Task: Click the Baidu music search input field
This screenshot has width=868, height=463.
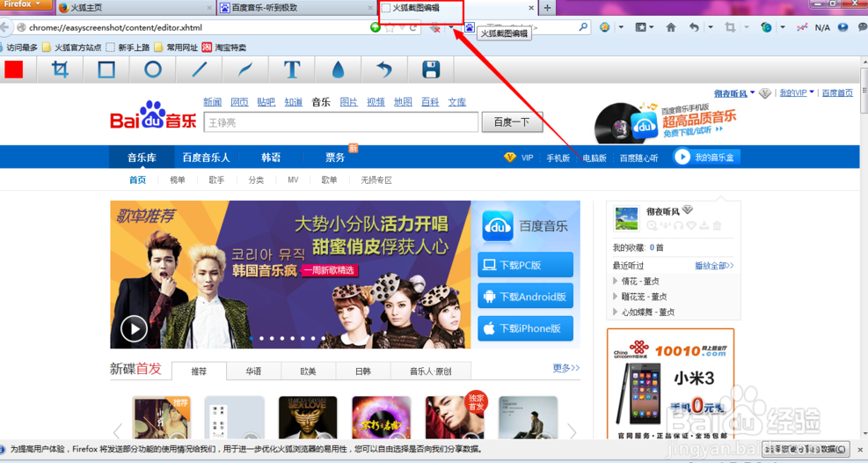Action: coord(341,122)
